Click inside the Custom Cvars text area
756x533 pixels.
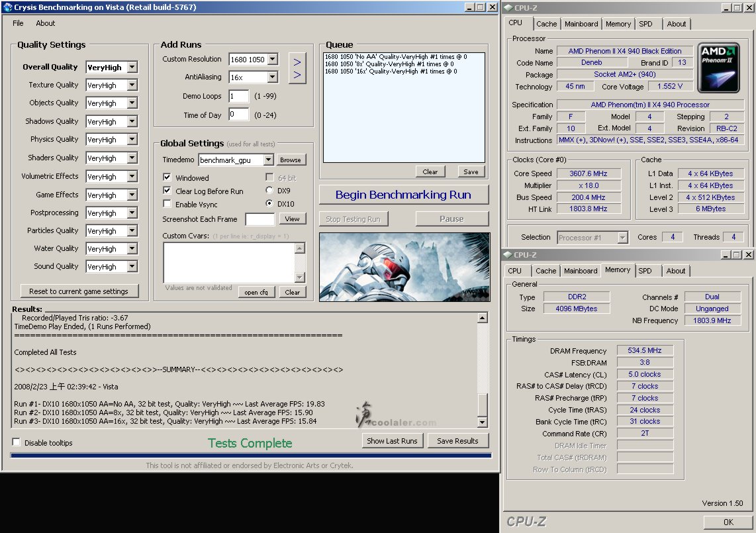229,262
